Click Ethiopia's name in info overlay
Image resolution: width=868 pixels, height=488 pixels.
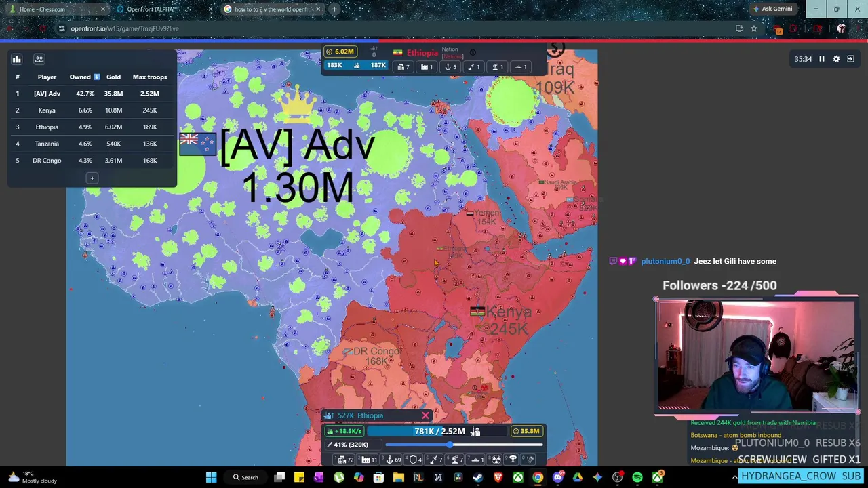point(422,53)
